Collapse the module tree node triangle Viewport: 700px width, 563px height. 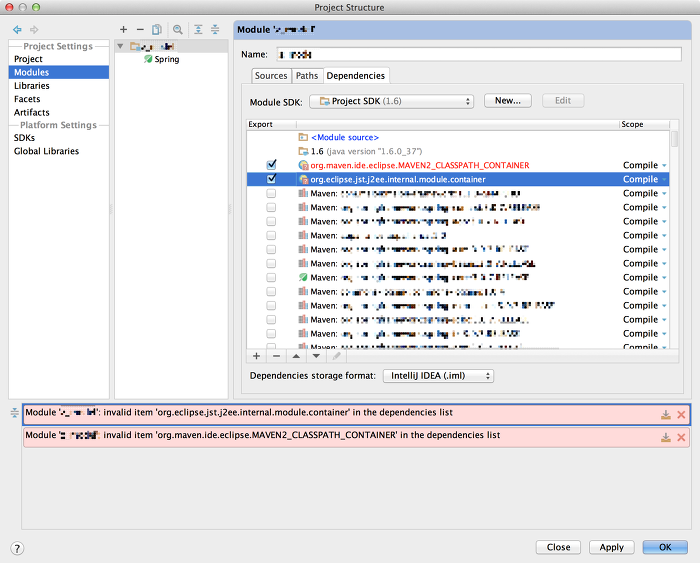[120, 46]
